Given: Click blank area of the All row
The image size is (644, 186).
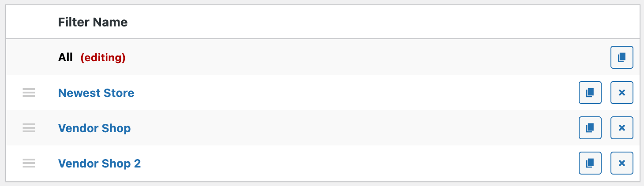Looking at the screenshot, I should point(353,57).
